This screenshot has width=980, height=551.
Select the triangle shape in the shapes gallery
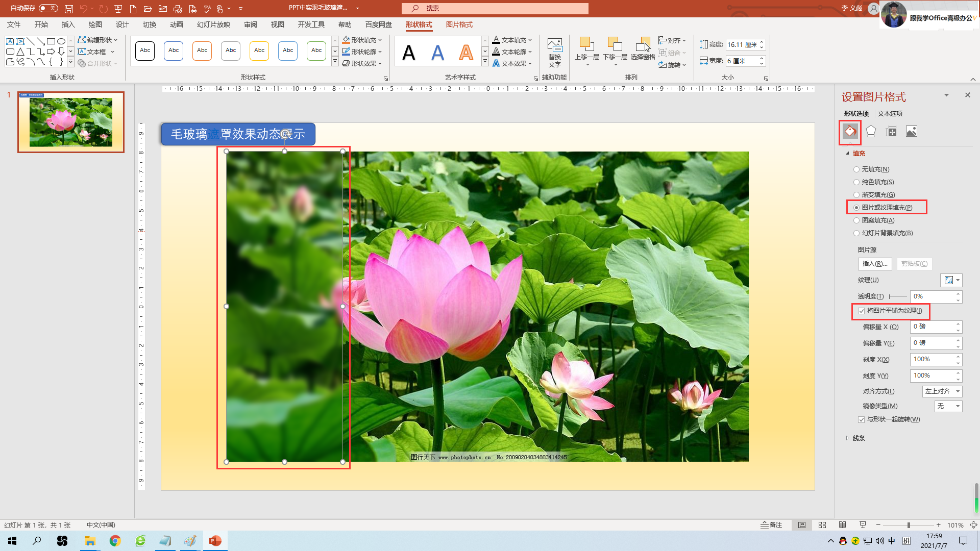coord(20,52)
